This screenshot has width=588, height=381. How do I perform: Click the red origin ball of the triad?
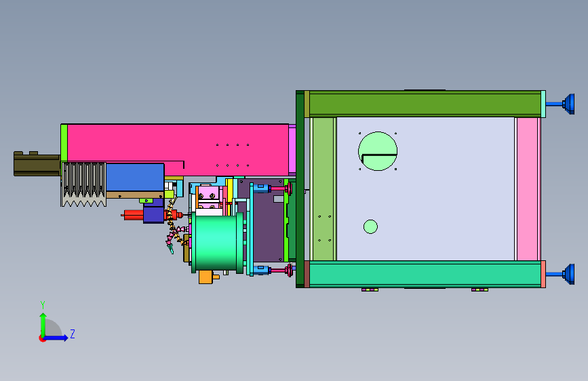42,338
